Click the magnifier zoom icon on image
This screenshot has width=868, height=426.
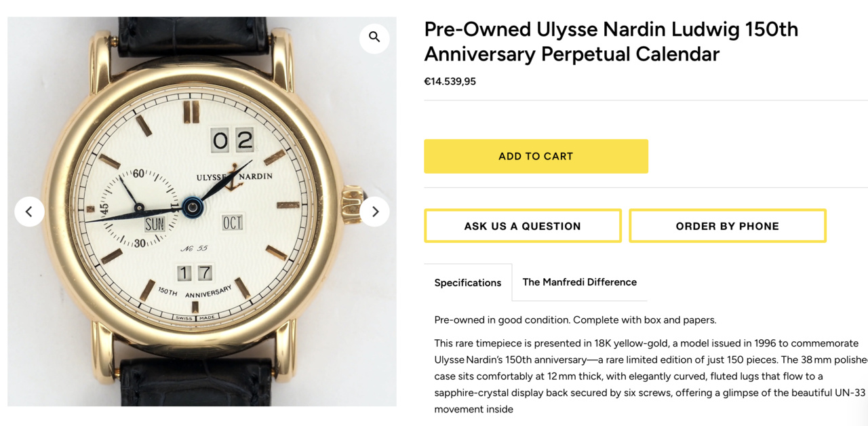[374, 37]
